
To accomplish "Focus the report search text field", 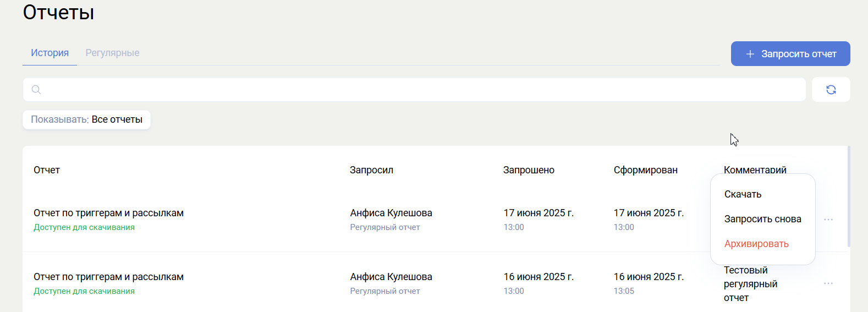I will pyautogui.click(x=418, y=90).
